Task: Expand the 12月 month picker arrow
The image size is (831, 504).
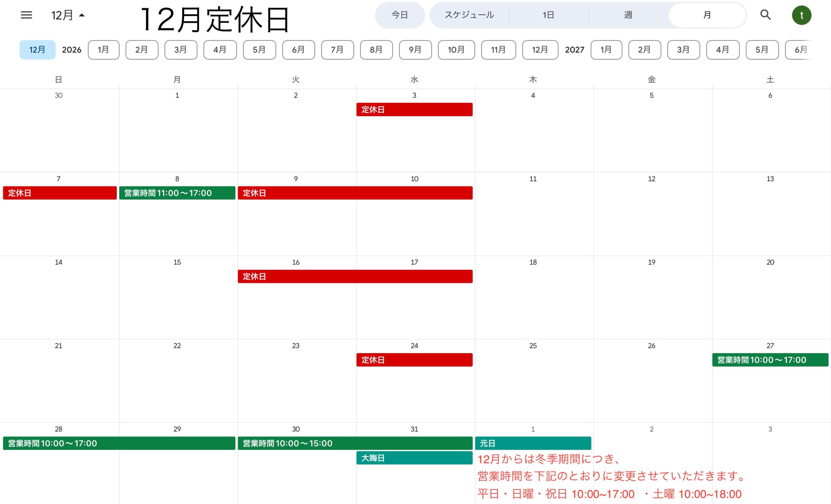Action: pos(81,15)
